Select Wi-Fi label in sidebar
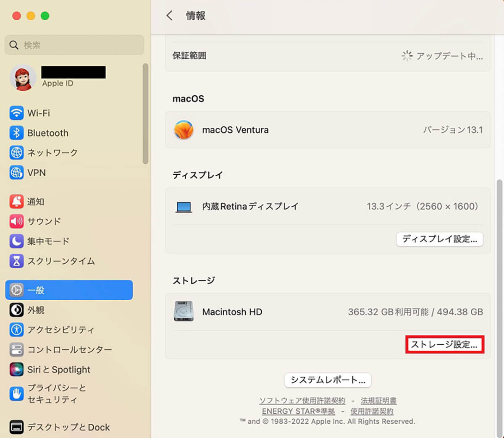This screenshot has height=438, width=504. coord(39,113)
